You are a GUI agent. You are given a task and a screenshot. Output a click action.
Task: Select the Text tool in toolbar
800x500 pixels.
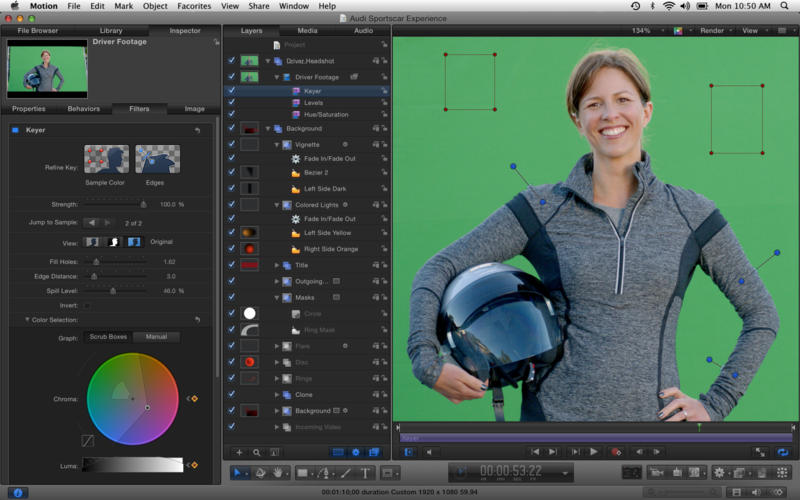[366, 473]
